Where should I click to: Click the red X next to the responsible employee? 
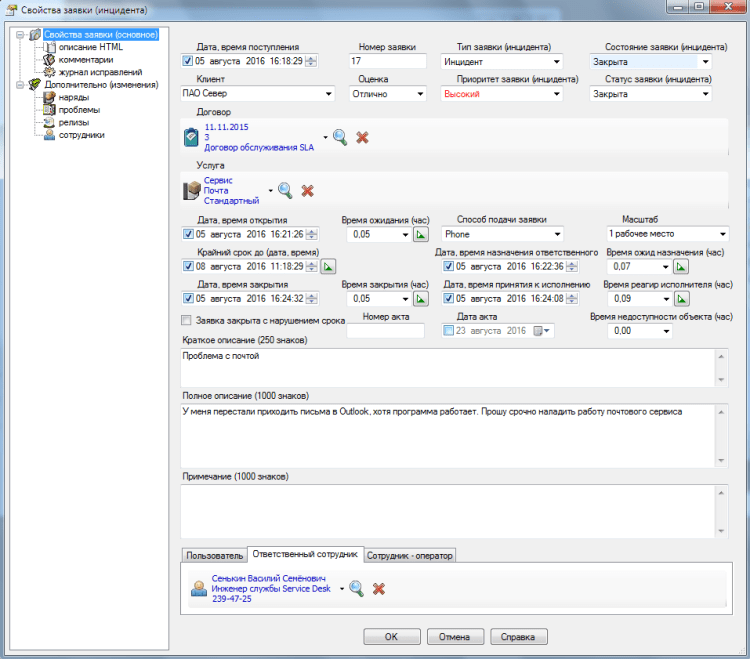(379, 589)
